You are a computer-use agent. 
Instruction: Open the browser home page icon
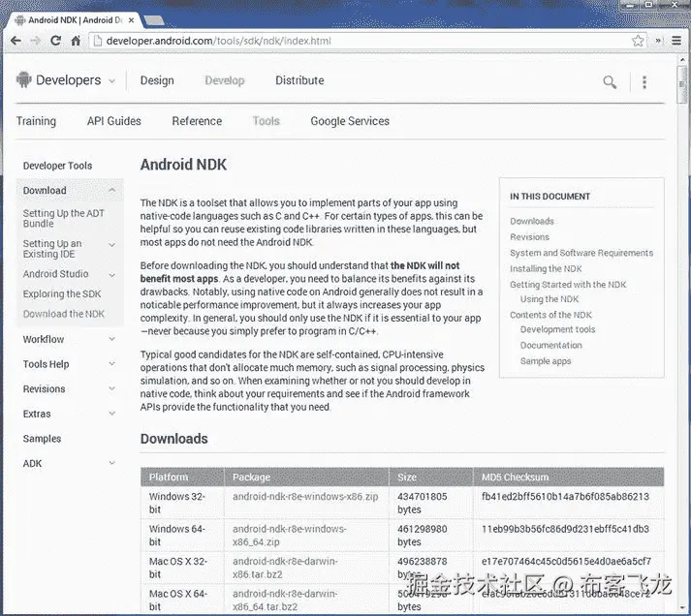click(76, 41)
